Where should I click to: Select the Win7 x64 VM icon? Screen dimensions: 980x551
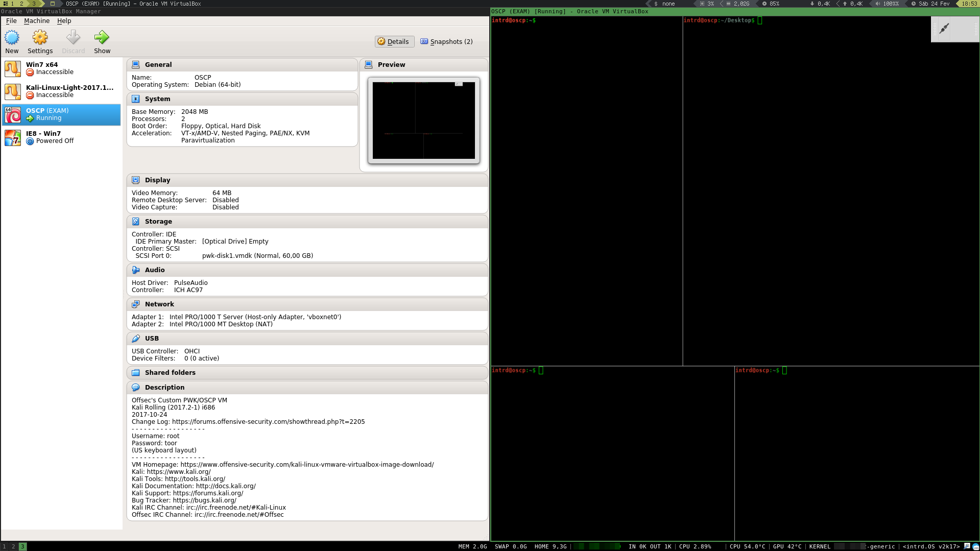(x=13, y=68)
